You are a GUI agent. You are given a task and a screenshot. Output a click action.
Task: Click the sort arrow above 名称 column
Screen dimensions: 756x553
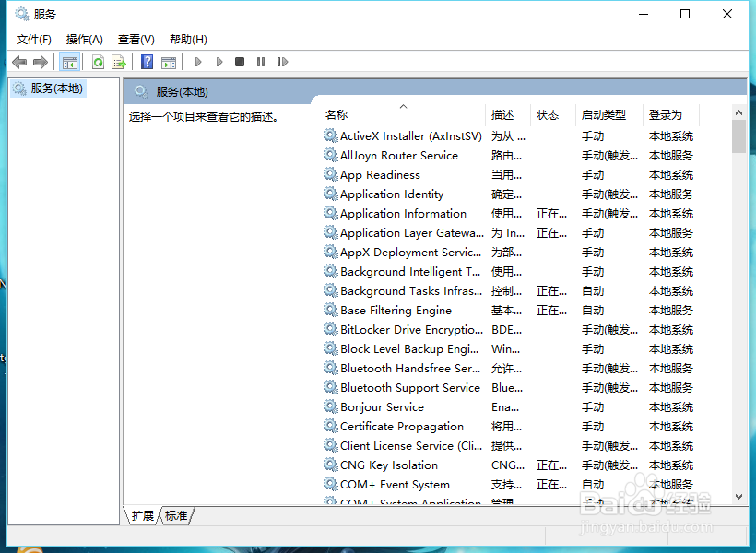point(404,107)
